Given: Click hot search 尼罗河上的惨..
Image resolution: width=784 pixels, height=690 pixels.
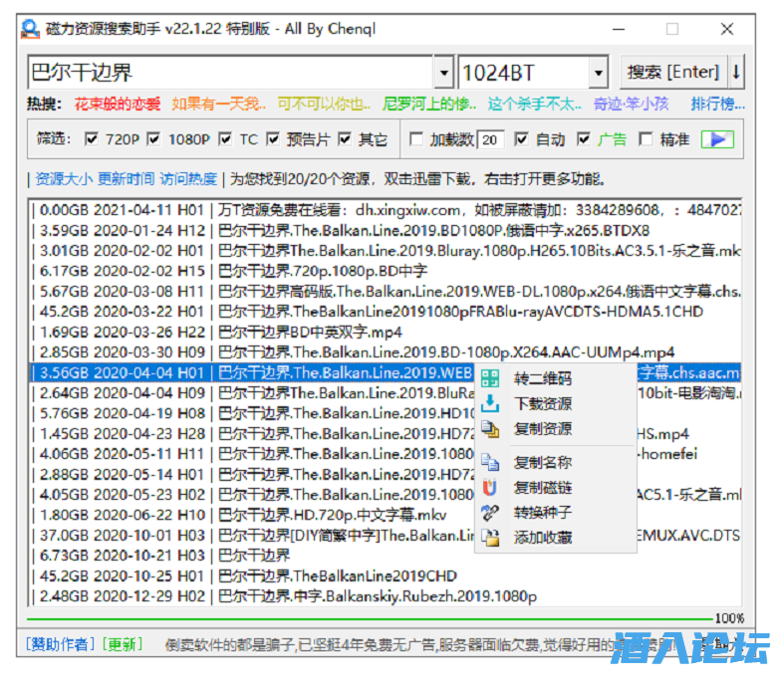Looking at the screenshot, I should tap(429, 104).
